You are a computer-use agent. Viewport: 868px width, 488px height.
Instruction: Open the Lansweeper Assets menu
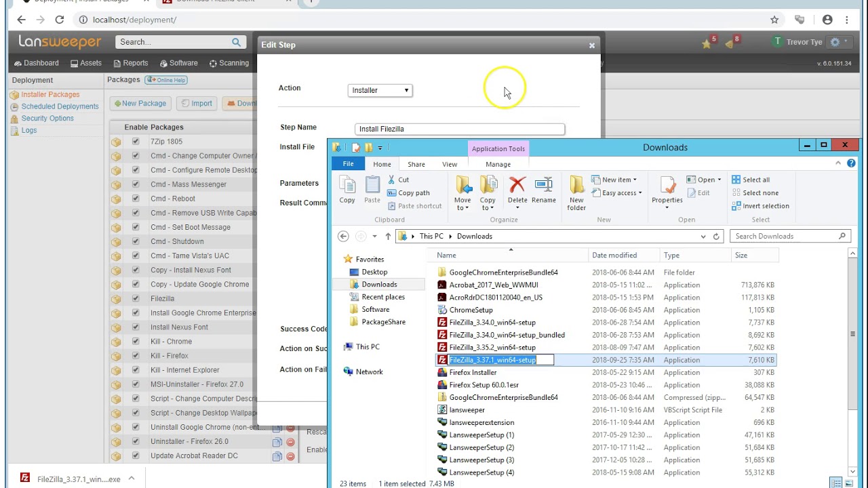85,63
